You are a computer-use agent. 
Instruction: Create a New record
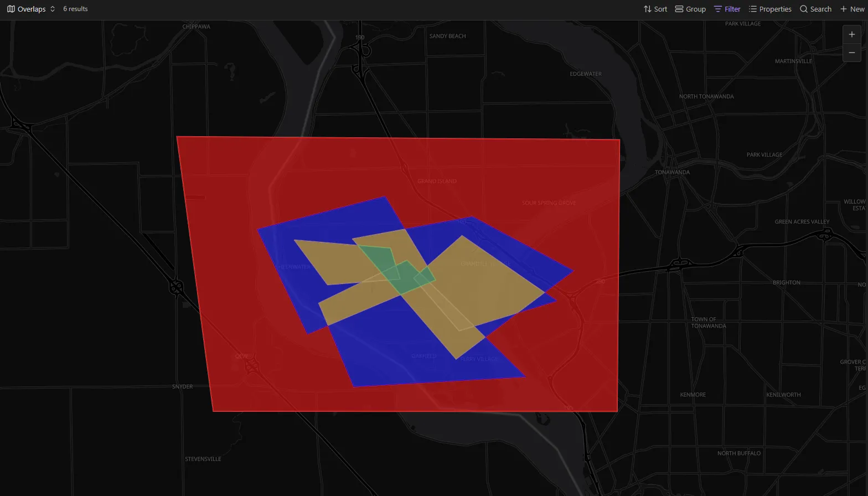point(852,9)
